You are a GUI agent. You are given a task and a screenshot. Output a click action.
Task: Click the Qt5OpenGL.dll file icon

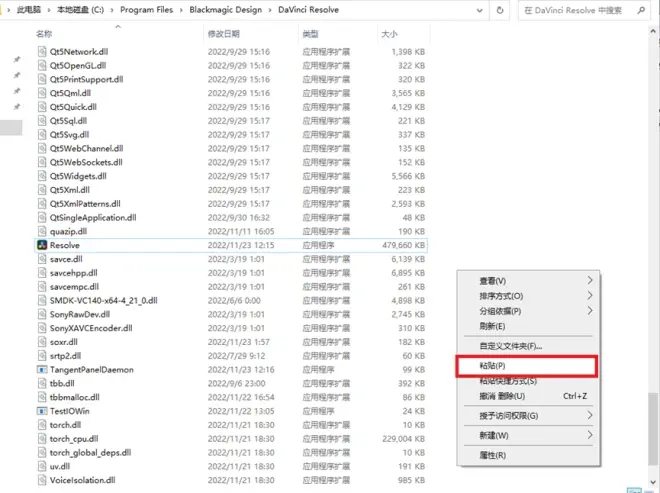point(42,65)
